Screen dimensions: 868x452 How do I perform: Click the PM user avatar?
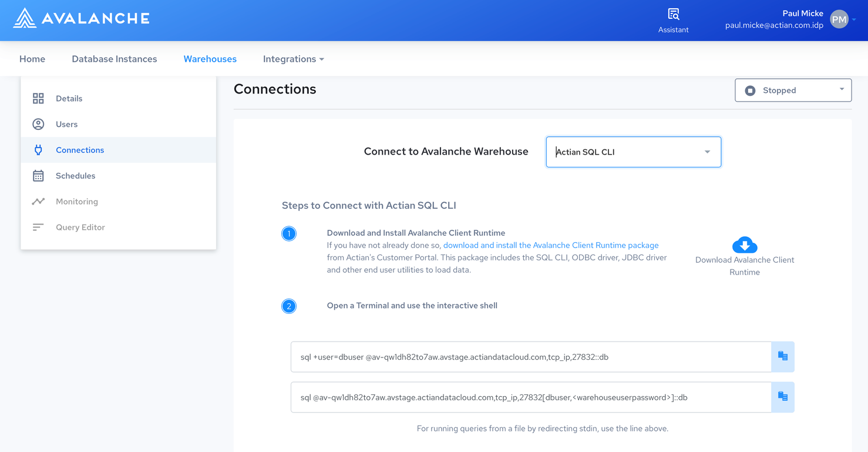[839, 19]
